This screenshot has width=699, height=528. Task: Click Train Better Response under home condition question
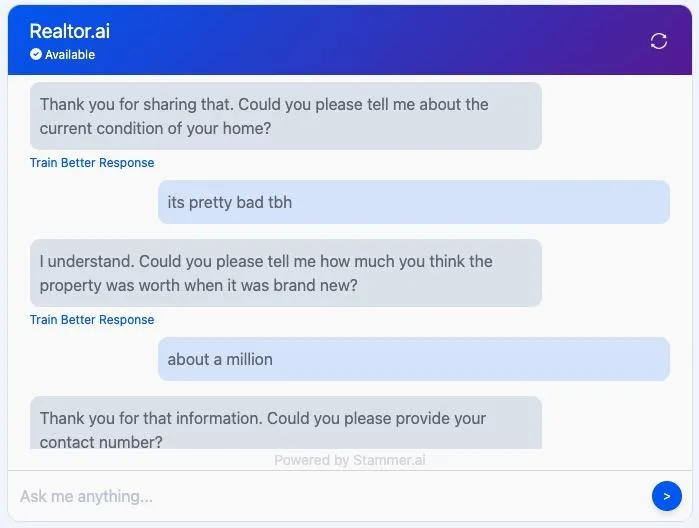pyautogui.click(x=92, y=163)
